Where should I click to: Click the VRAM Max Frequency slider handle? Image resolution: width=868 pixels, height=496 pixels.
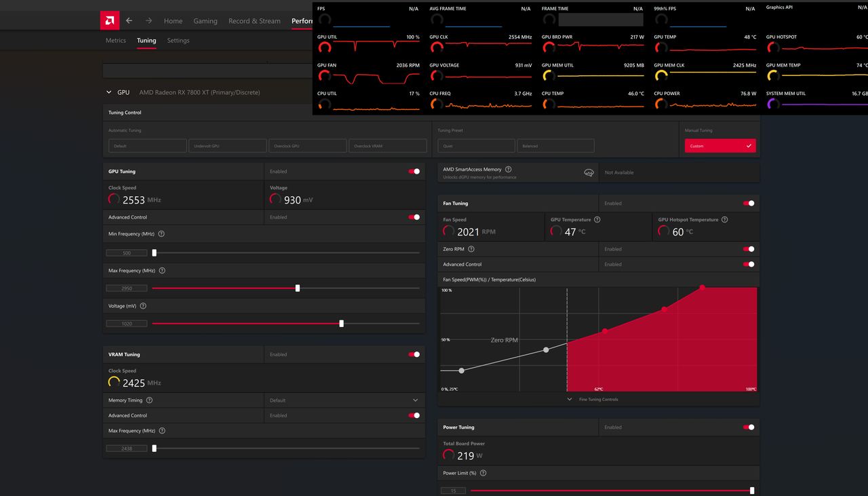(x=155, y=449)
